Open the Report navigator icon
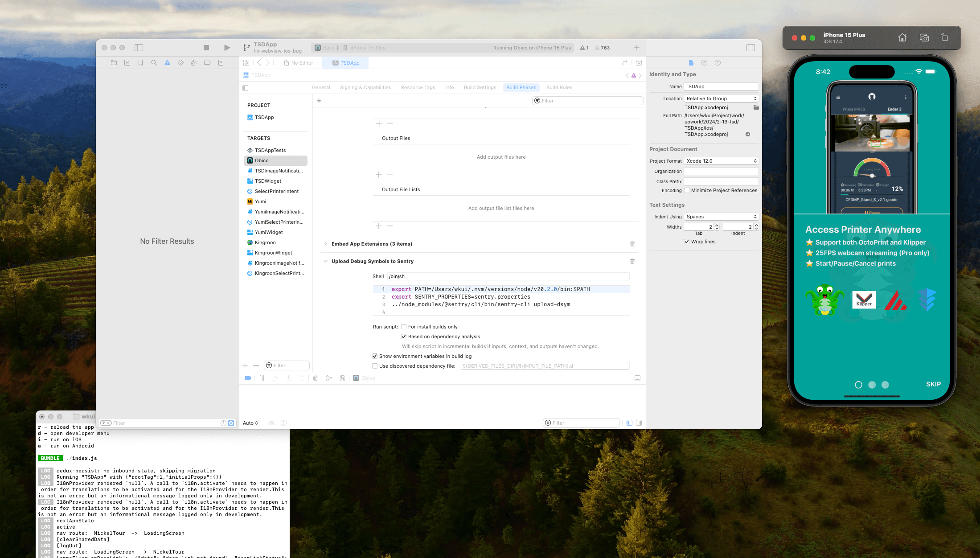Viewport: 980px width, 558px height. pyautogui.click(x=221, y=63)
